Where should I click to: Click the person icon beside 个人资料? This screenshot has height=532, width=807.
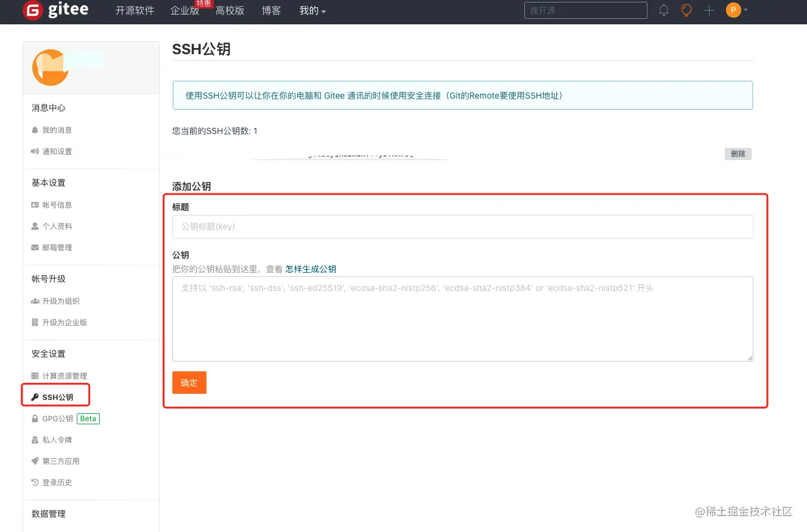click(x=35, y=226)
